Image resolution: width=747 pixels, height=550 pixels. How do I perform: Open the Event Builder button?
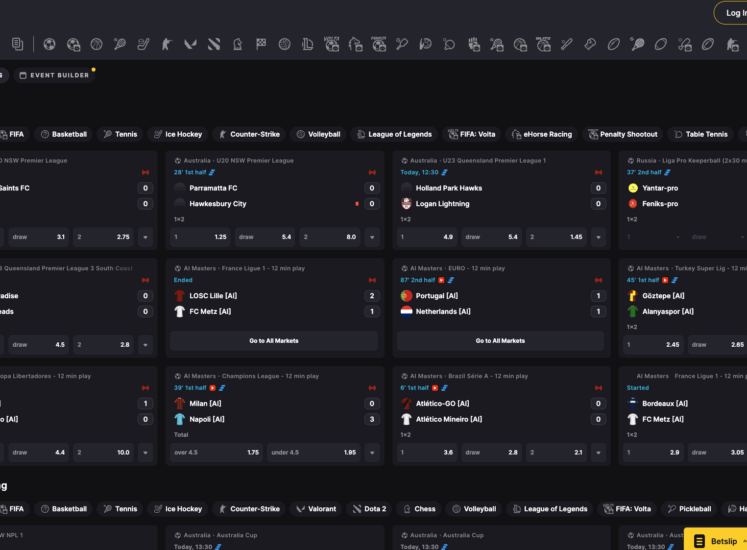(54, 75)
